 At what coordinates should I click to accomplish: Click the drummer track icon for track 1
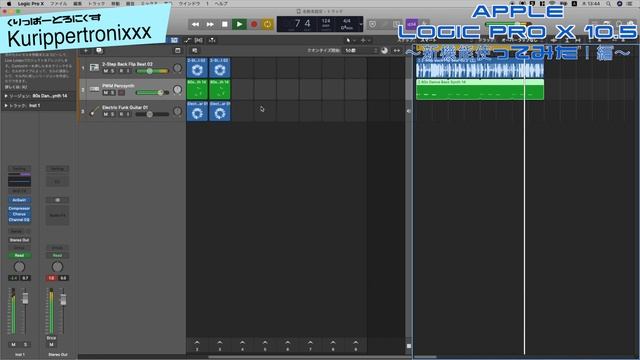coord(94,67)
